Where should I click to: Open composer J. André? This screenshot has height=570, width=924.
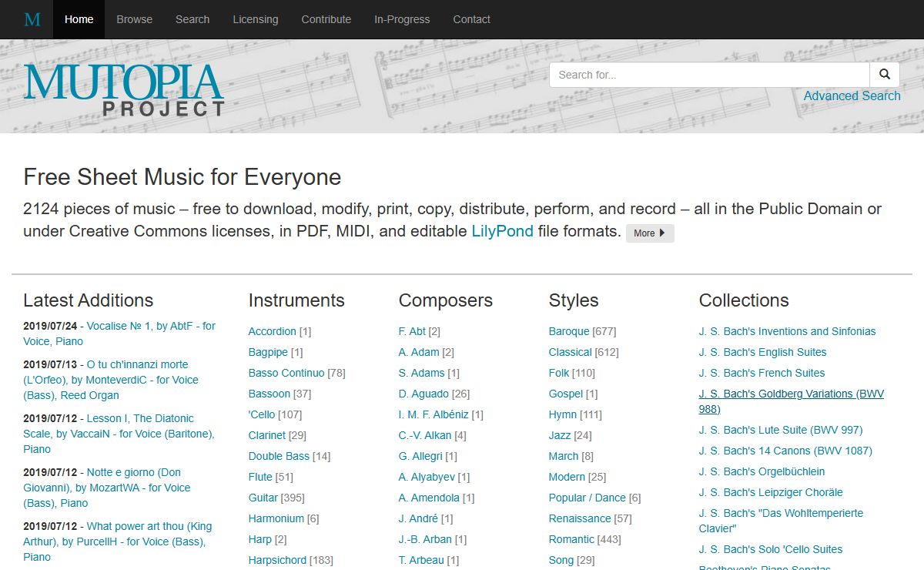[x=418, y=518]
